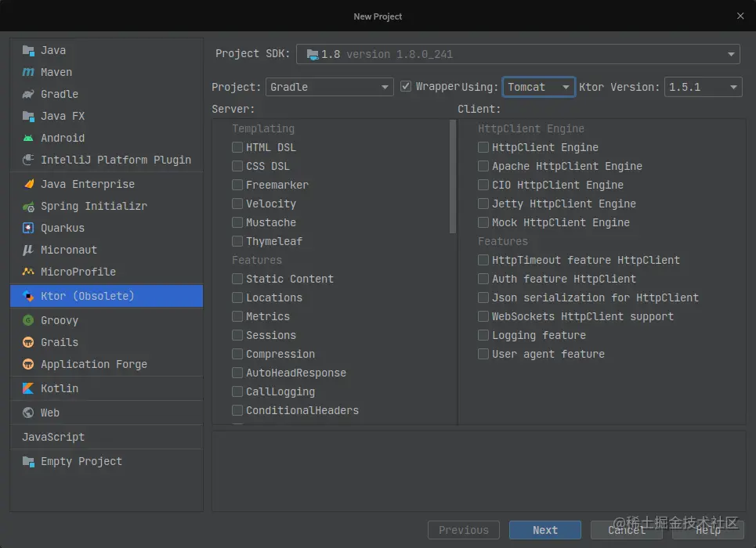Close the New Project dialog

click(x=740, y=16)
